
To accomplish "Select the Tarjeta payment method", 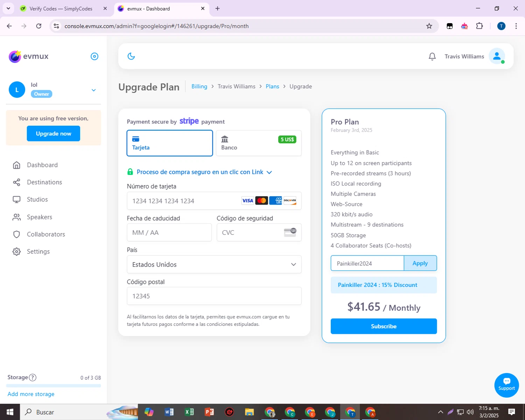I will click(170, 143).
